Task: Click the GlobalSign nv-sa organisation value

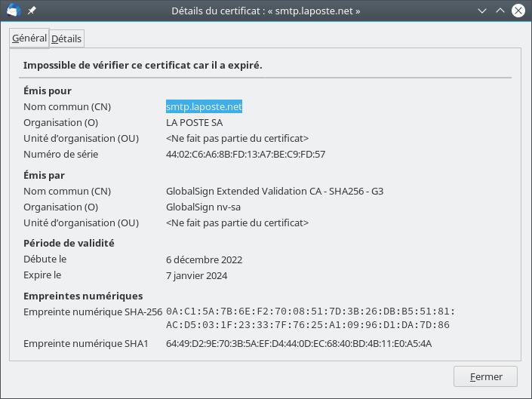Action: pos(203,207)
